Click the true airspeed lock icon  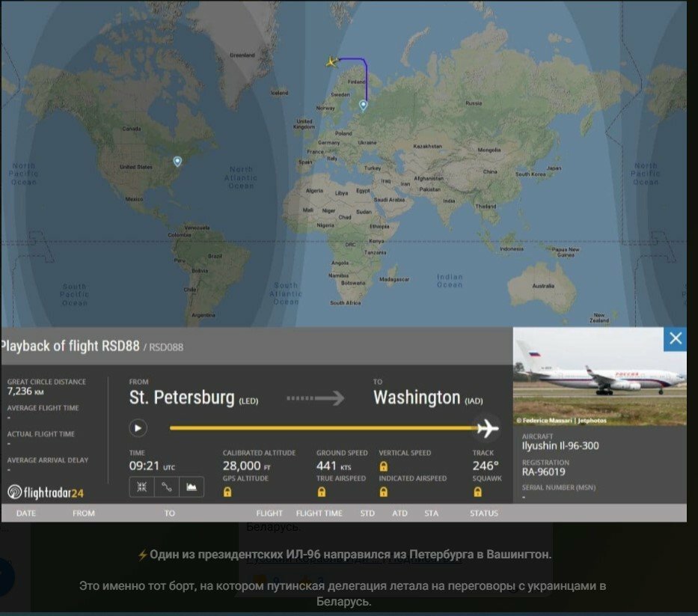322,492
